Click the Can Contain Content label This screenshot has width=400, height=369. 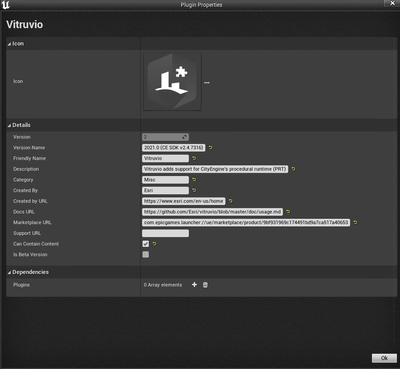point(36,244)
